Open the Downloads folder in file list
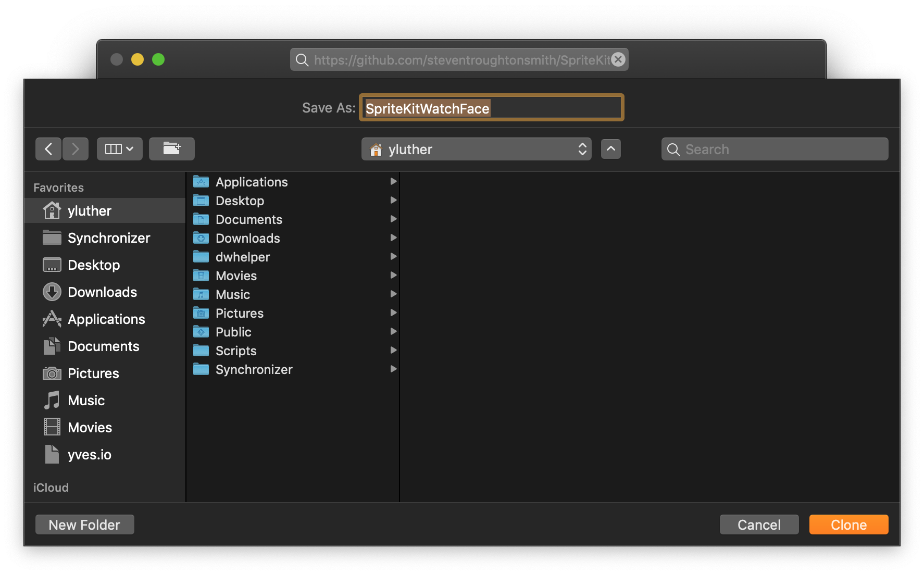This screenshot has height=574, width=924. (x=293, y=238)
